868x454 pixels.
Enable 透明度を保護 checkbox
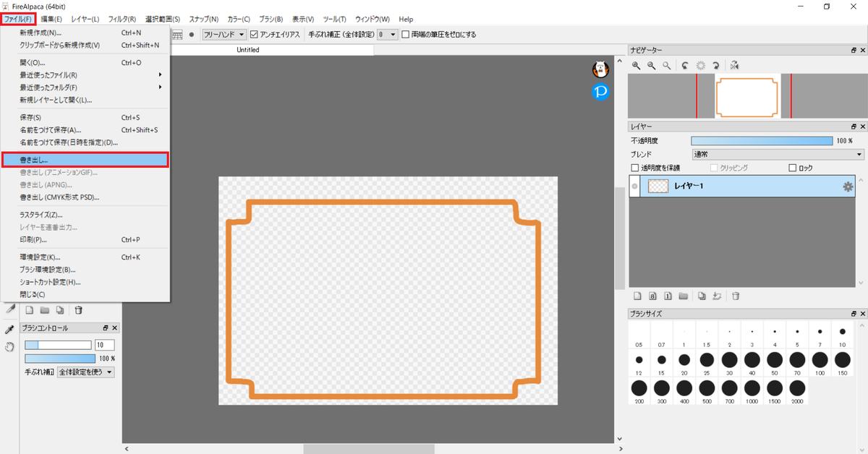(x=635, y=168)
